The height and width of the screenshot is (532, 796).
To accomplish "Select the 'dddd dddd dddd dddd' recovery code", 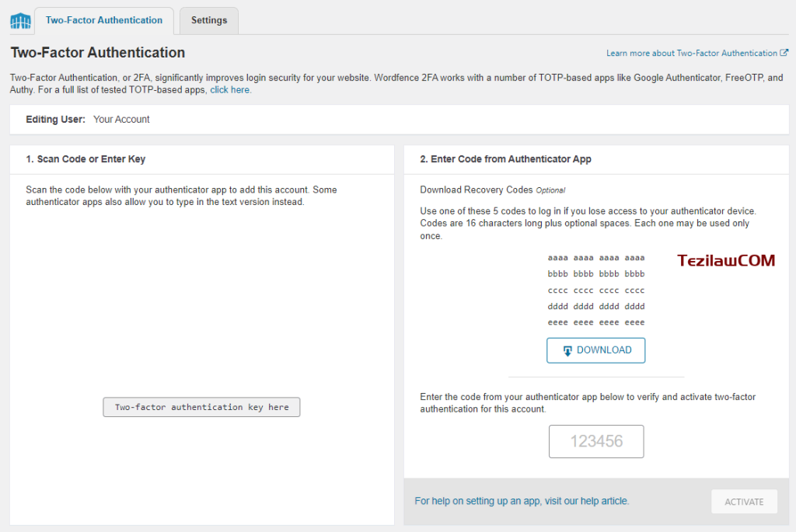I will coord(596,307).
